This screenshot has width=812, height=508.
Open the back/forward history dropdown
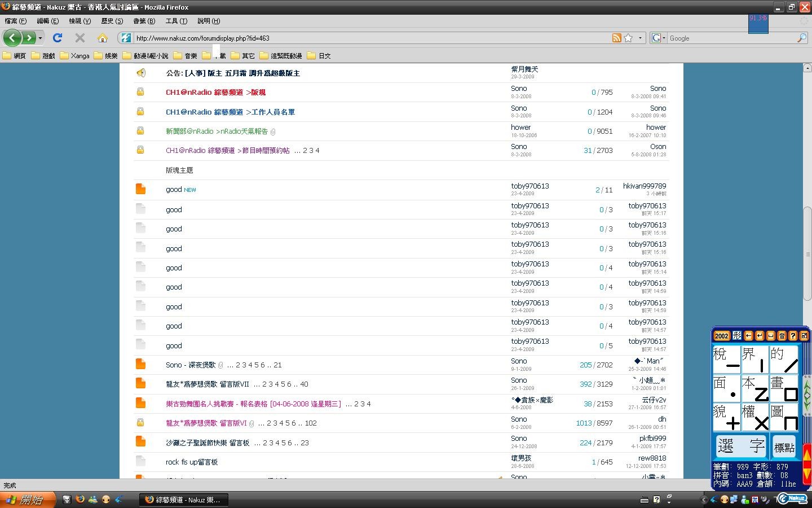tap(40, 38)
